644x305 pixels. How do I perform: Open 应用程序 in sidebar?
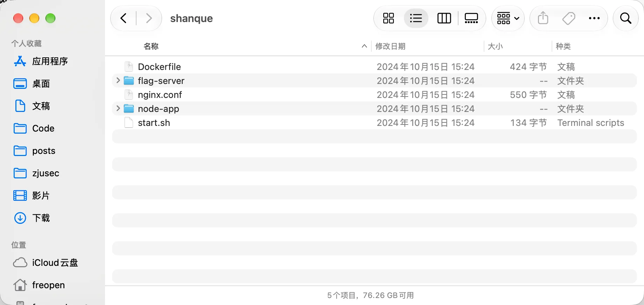pyautogui.click(x=41, y=61)
